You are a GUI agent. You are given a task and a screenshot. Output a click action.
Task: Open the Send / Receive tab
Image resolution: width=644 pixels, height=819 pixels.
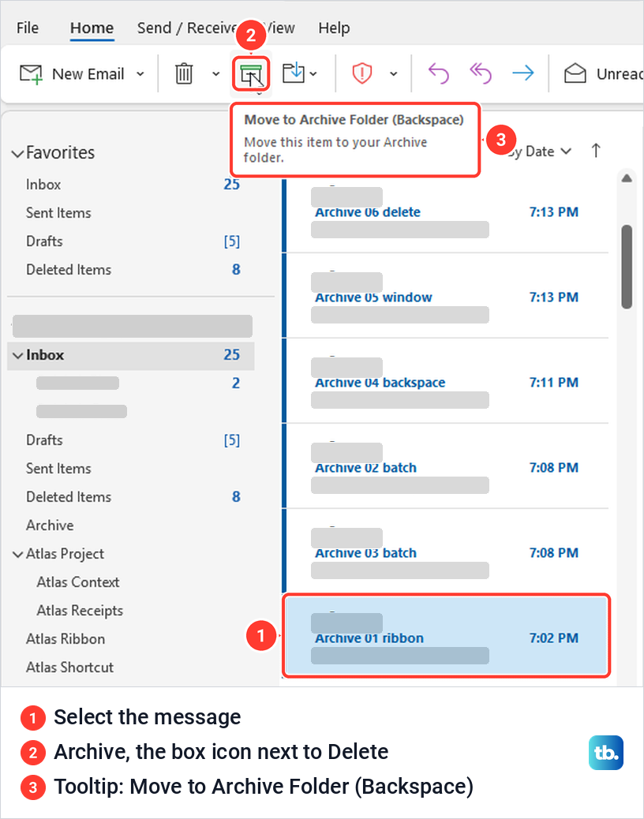[x=188, y=28]
